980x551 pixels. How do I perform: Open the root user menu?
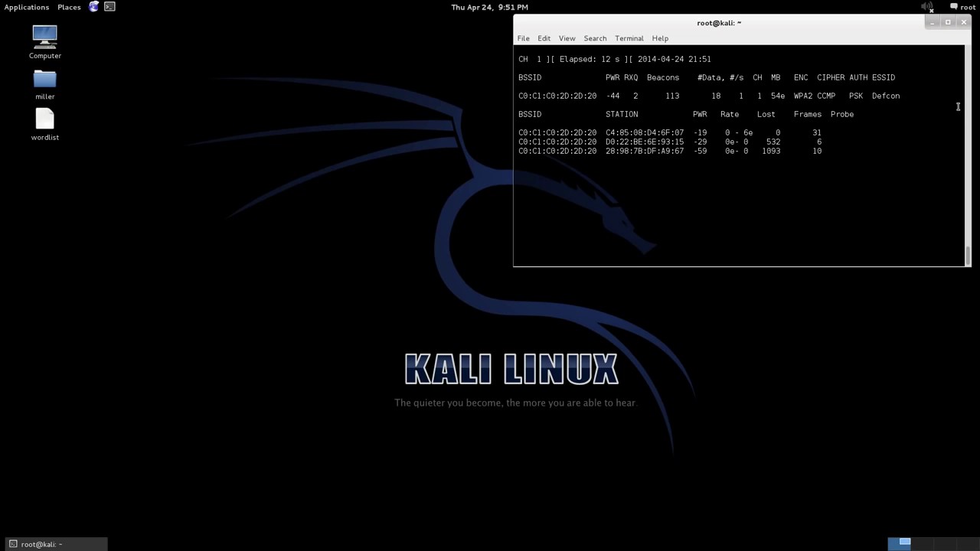[x=962, y=7]
